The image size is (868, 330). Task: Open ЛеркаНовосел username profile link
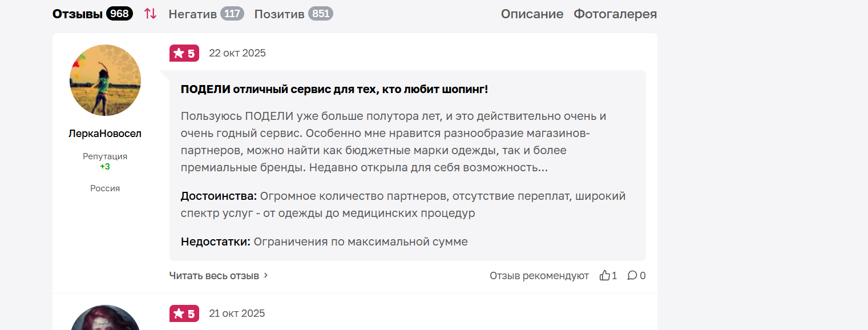[105, 134]
